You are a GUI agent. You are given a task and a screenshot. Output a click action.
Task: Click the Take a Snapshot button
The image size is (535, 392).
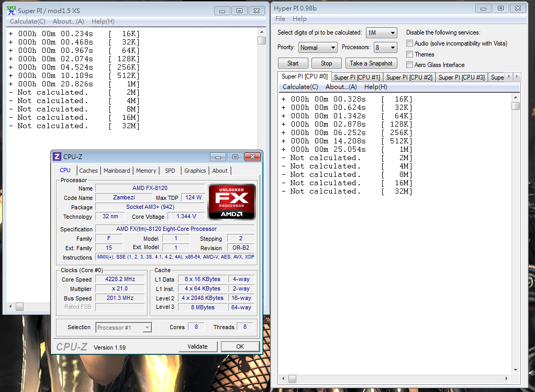pyautogui.click(x=371, y=63)
